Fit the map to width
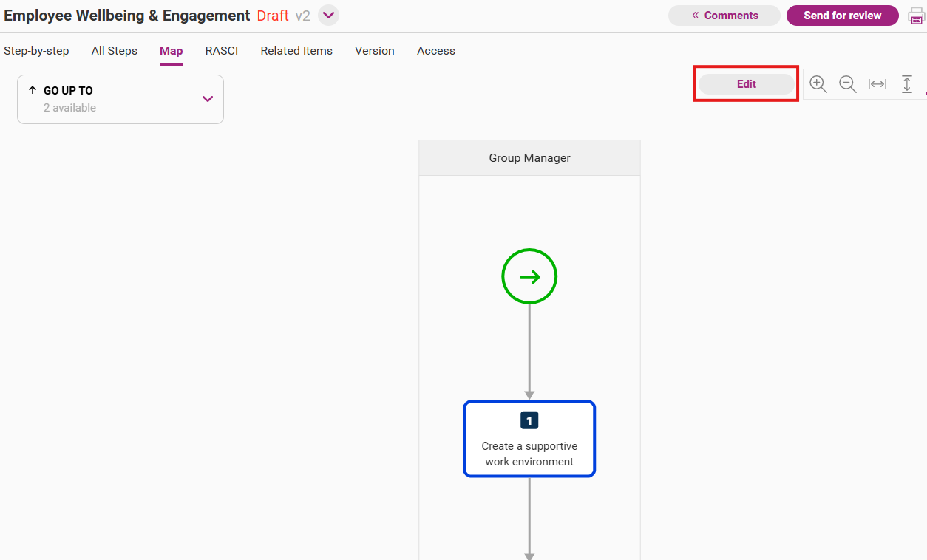 click(877, 84)
